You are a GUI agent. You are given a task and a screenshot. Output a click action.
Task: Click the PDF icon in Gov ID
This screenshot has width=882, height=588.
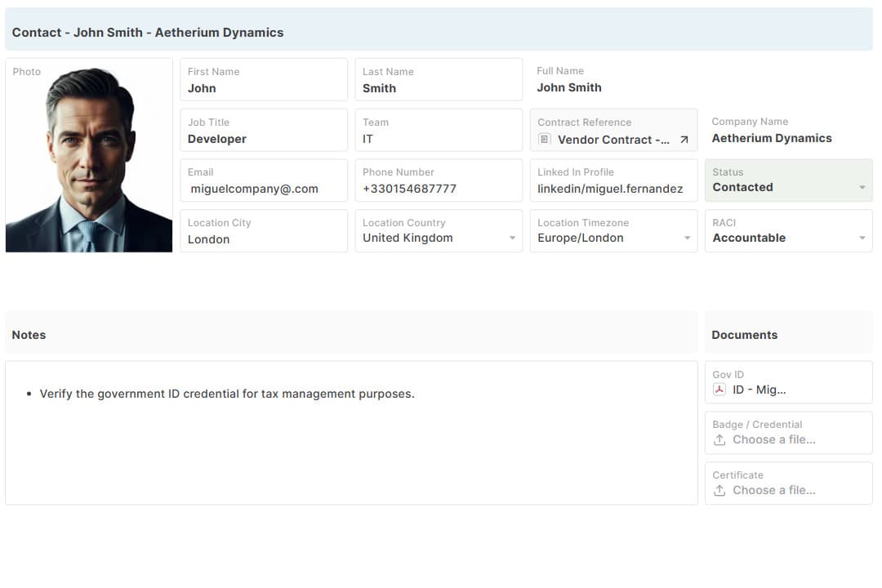pos(719,390)
